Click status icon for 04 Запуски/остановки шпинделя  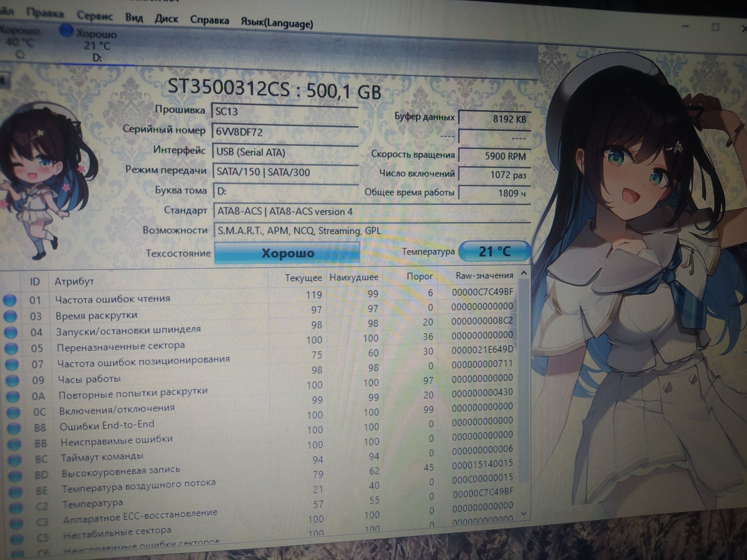pyautogui.click(x=11, y=332)
